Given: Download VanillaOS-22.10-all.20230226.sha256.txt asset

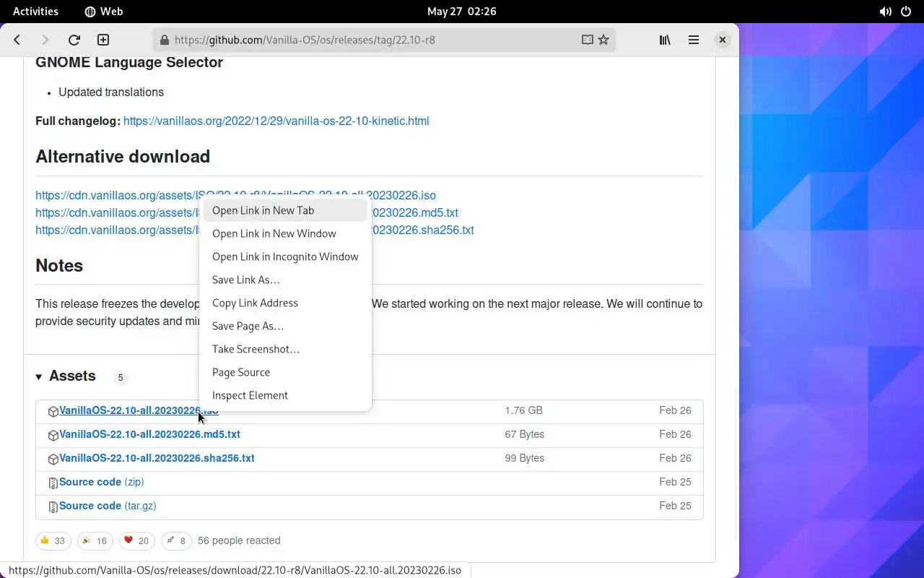Looking at the screenshot, I should [157, 458].
